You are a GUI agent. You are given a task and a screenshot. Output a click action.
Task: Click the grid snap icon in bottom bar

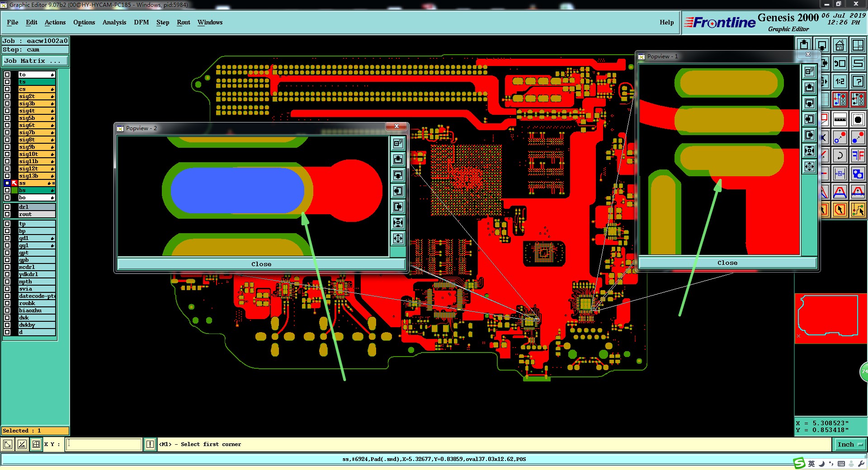point(36,444)
